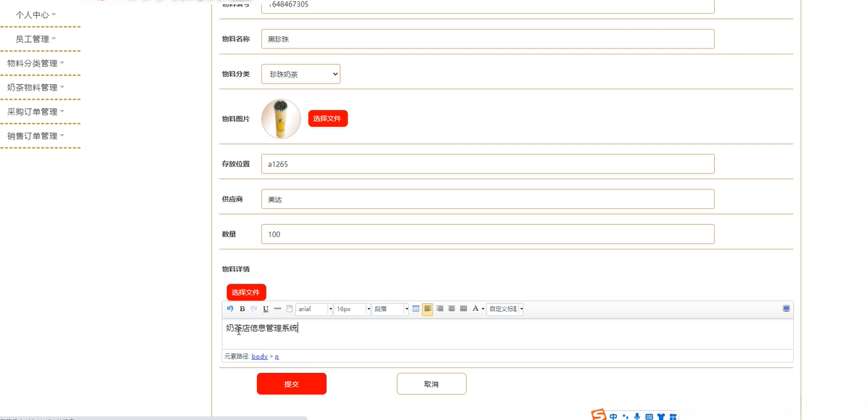Click the 取消 cancel button
868x420 pixels.
coord(432,384)
